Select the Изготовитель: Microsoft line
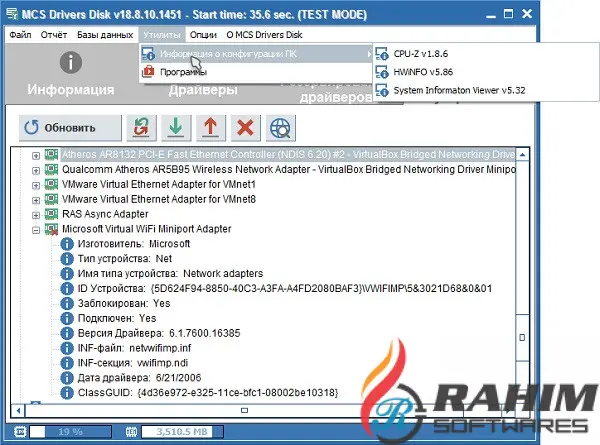Image resolution: width=600 pixels, height=445 pixels. [x=134, y=244]
